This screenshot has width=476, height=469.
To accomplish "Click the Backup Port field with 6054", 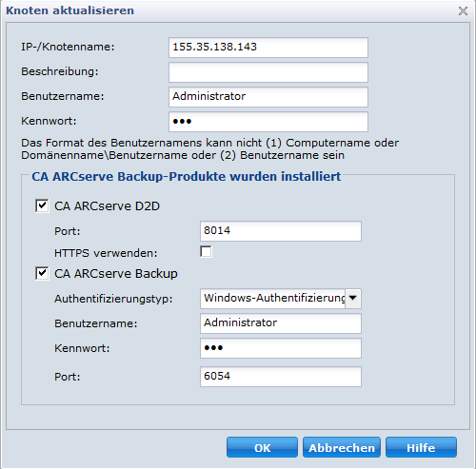I will pos(281,377).
